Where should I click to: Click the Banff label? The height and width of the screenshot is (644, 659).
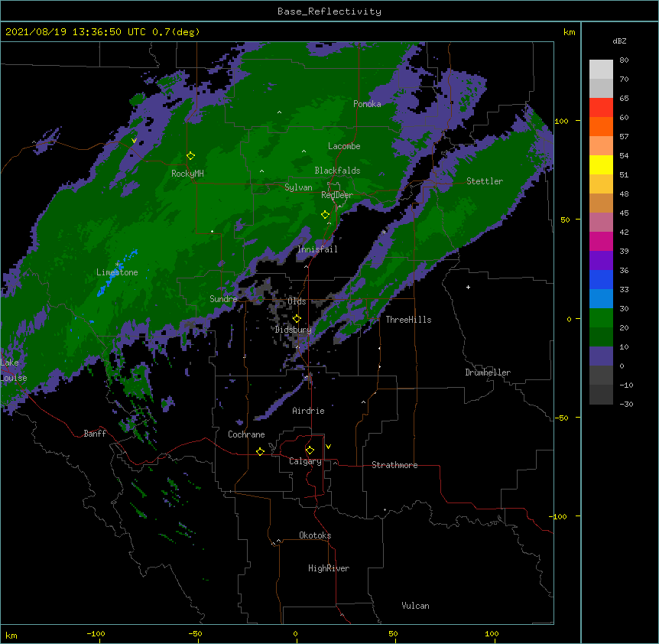(x=95, y=434)
